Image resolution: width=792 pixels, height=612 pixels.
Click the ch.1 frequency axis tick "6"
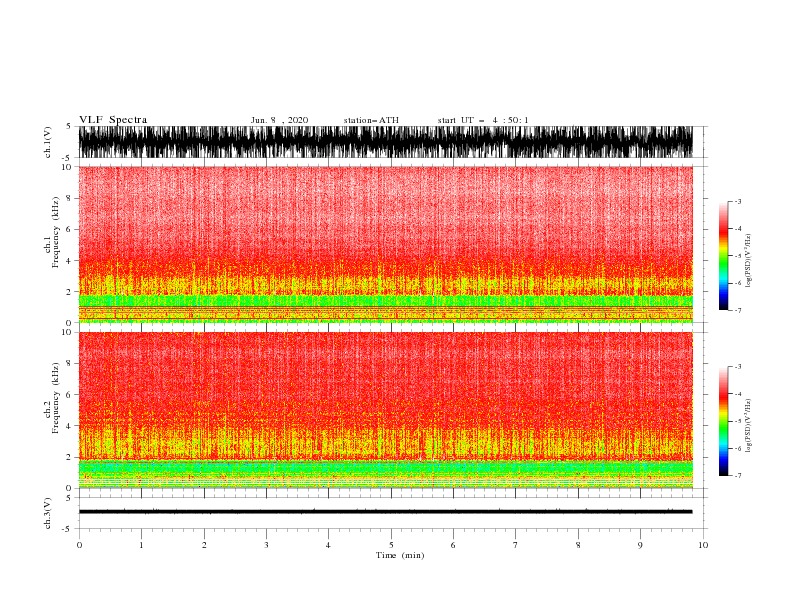[x=70, y=229]
